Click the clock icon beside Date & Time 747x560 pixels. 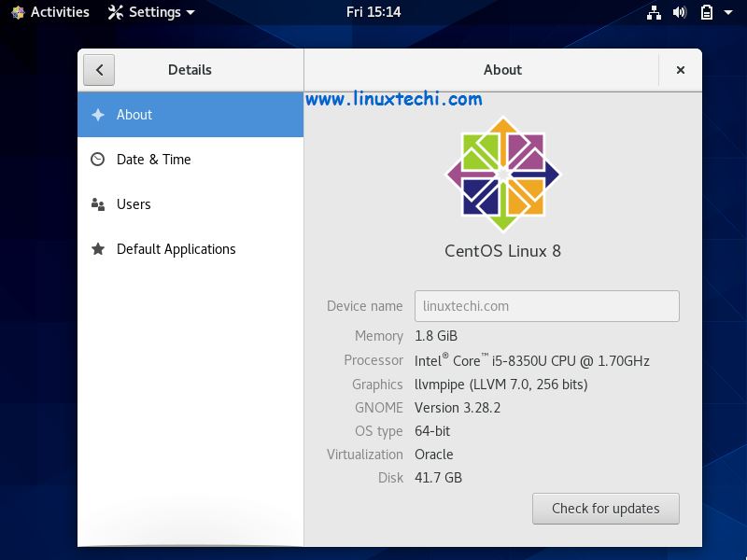(96, 160)
